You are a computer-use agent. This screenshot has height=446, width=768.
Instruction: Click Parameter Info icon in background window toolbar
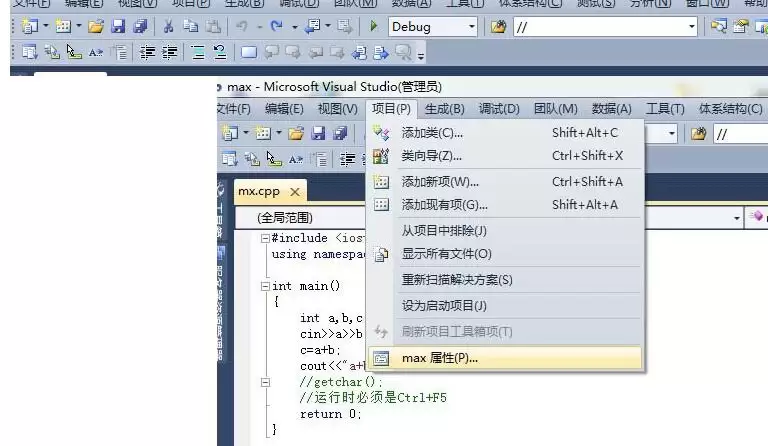tap(52, 52)
